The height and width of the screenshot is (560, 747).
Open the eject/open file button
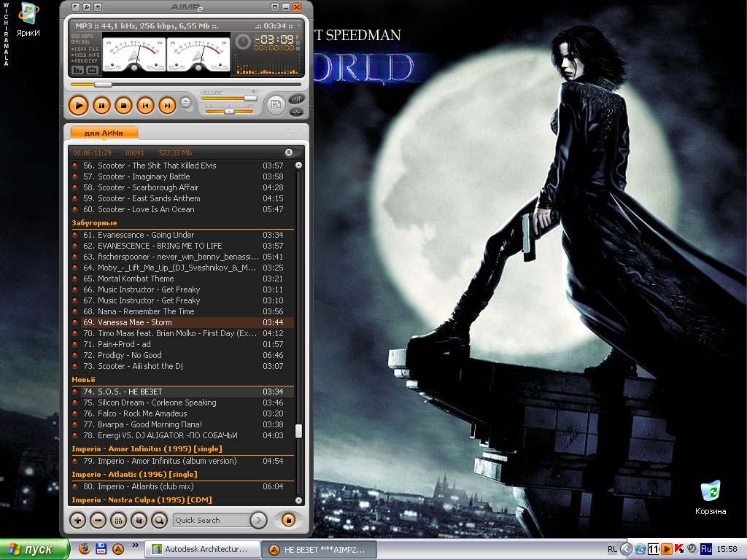pyautogui.click(x=186, y=103)
